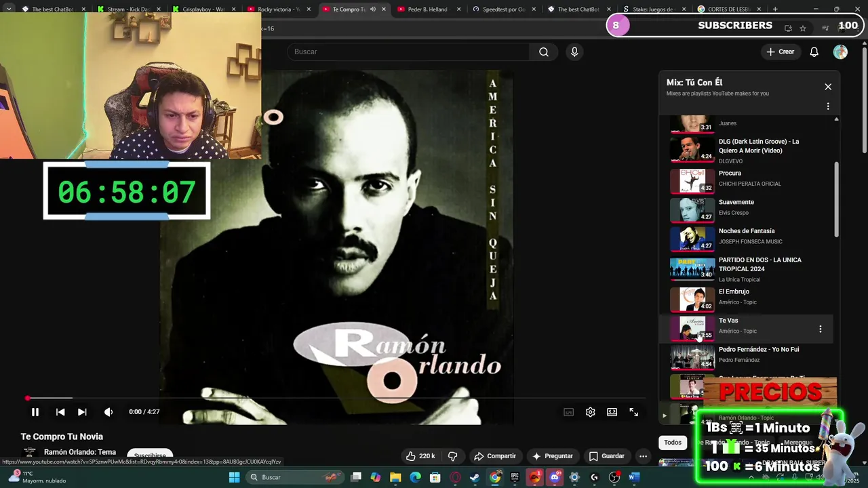The image size is (868, 488).
Task: Open Mix playlist options three-dot menu
Action: point(828,106)
